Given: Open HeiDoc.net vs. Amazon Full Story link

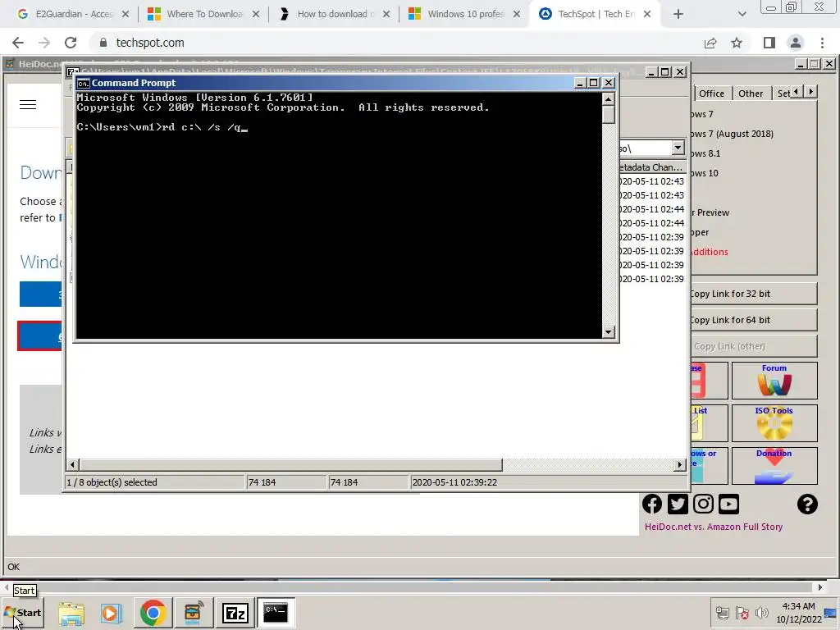Looking at the screenshot, I should 714,527.
